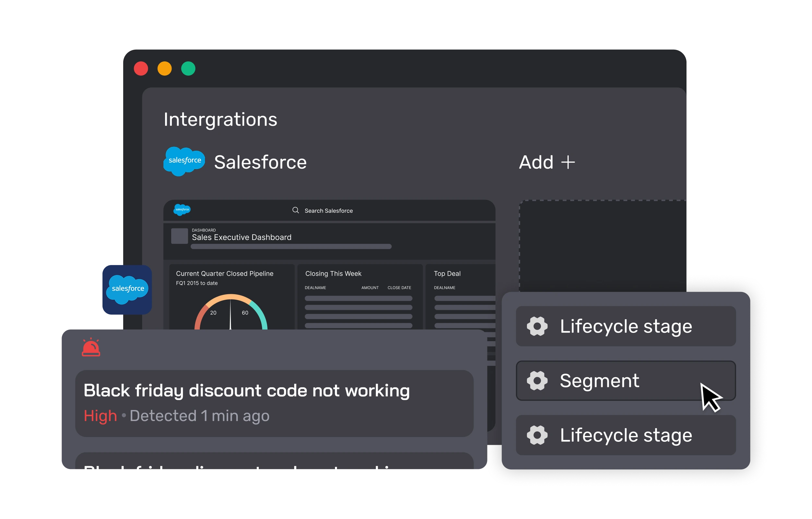Click the plus icon next to Add
Image resolution: width=812 pixels, height=519 pixels.
[x=568, y=162]
